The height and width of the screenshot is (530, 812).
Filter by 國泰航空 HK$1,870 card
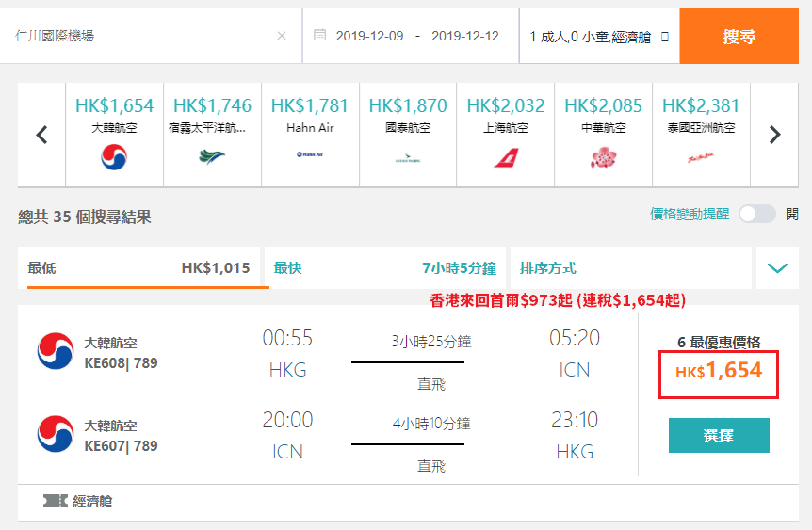click(x=408, y=135)
